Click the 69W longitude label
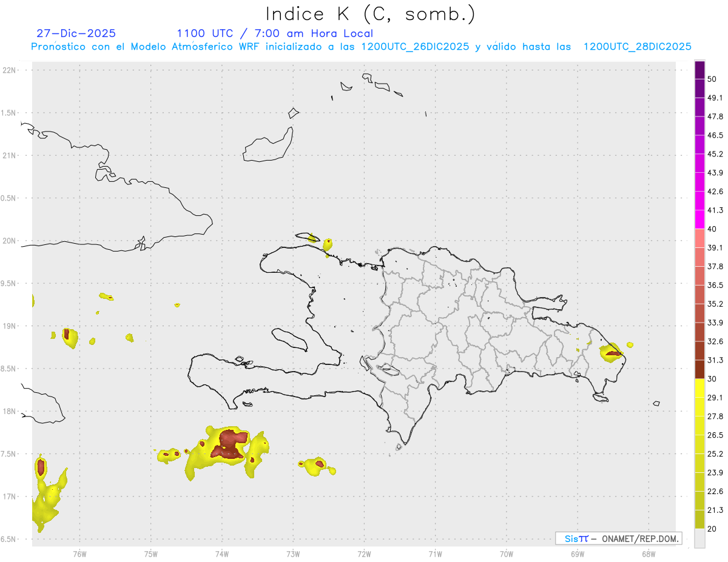 pyautogui.click(x=578, y=553)
